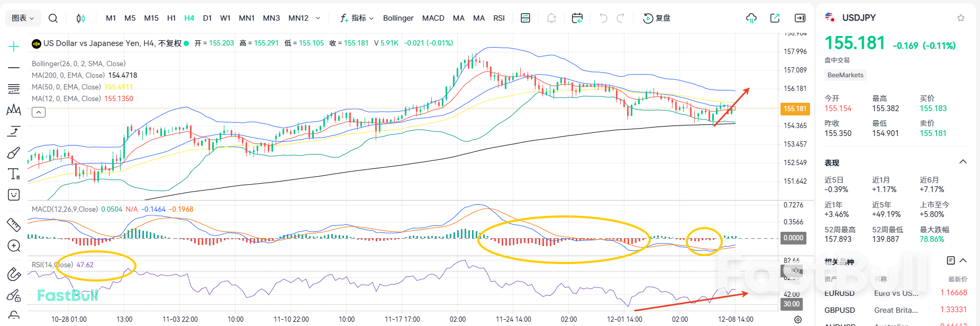This screenshot has width=980, height=326.
Task: Open the emoji sticker tool
Action: coord(14,195)
